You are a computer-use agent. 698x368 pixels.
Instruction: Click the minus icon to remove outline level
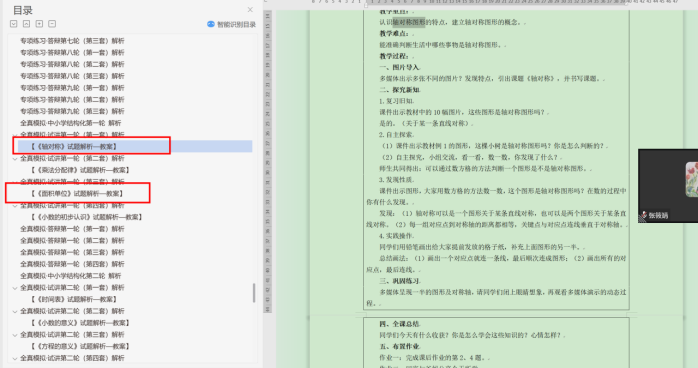pos(52,24)
